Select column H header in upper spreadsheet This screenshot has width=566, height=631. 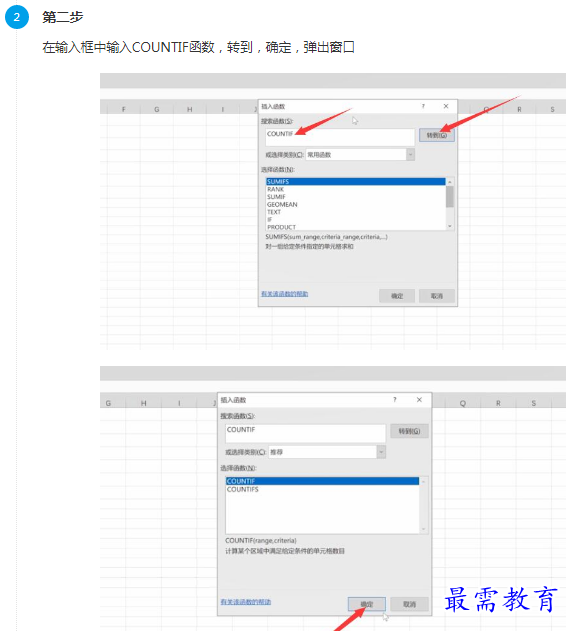pos(190,109)
